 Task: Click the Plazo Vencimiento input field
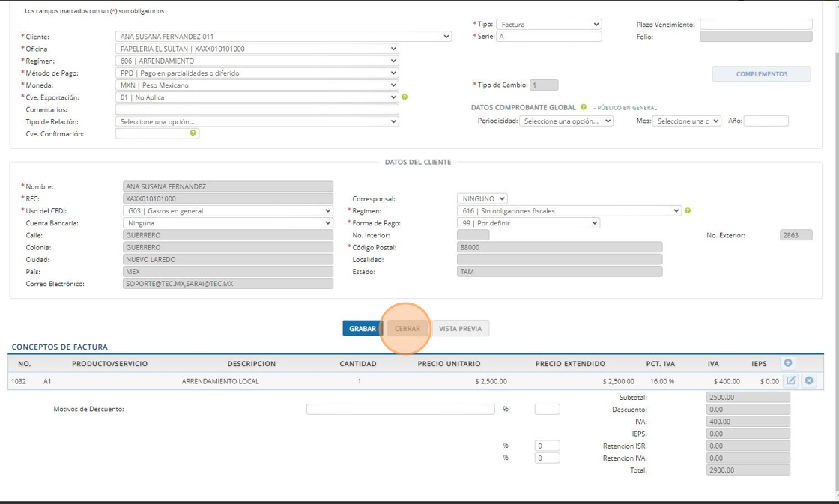click(756, 25)
